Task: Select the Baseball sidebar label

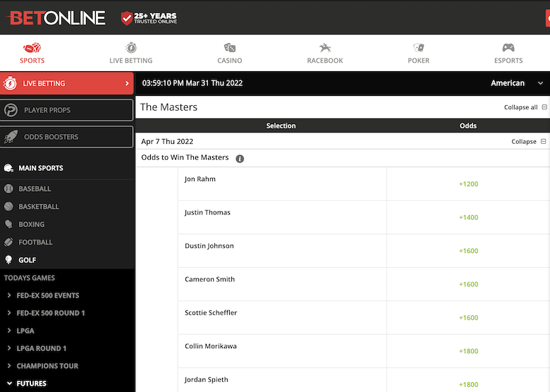Action: click(35, 189)
